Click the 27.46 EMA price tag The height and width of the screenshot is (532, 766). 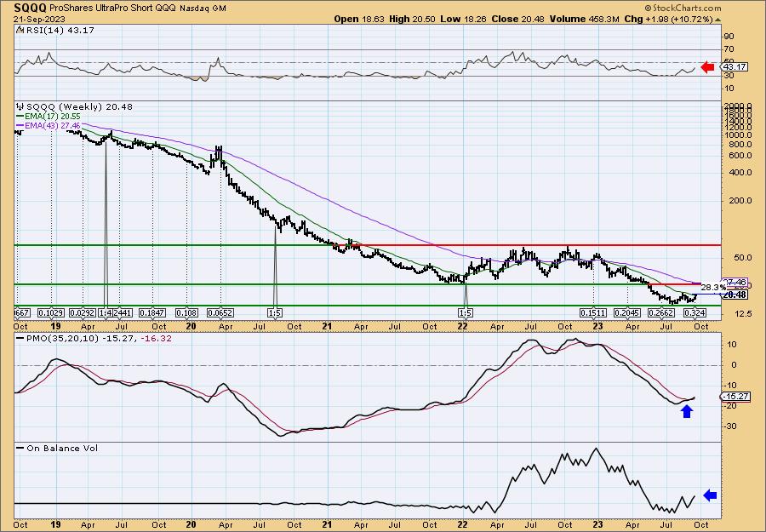[x=735, y=283]
